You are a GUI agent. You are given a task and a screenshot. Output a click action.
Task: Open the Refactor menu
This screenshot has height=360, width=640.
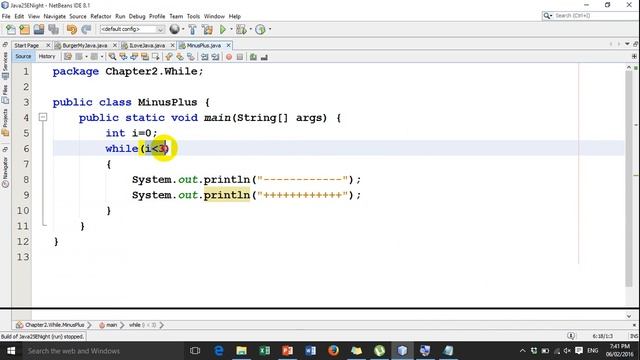(100, 16)
